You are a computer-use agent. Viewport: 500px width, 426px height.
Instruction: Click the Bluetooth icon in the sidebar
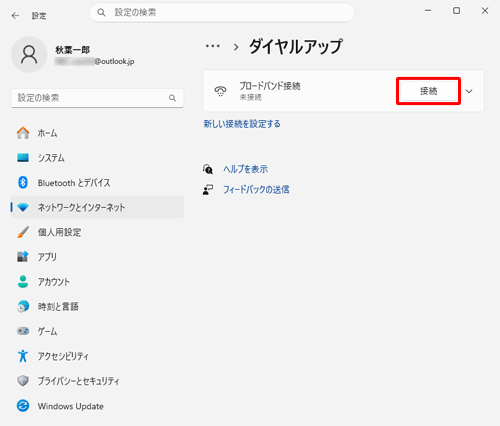tap(23, 182)
